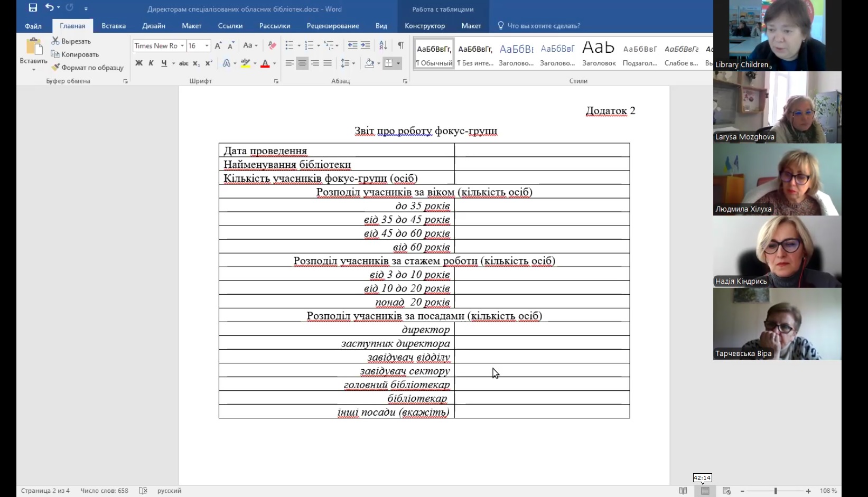Viewport: 868px width, 497px height.
Task: Sort the selection alphabetically
Action: pos(383,45)
